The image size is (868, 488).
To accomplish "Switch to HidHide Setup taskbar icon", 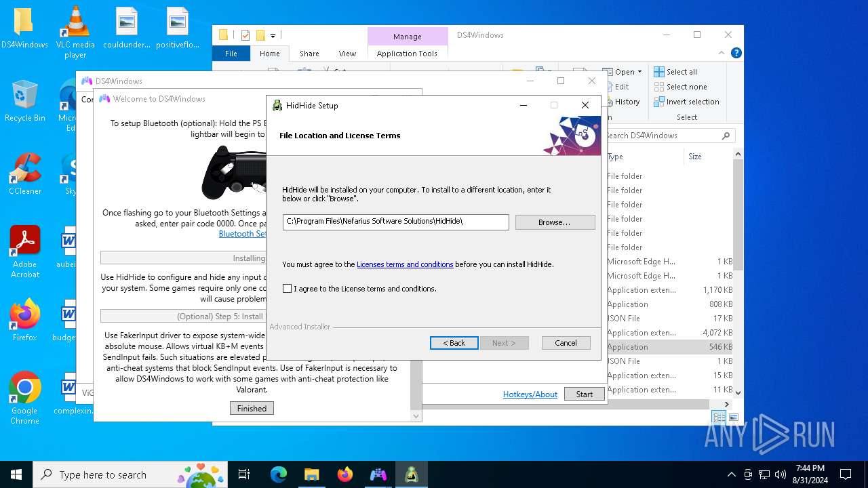I will coord(411,474).
